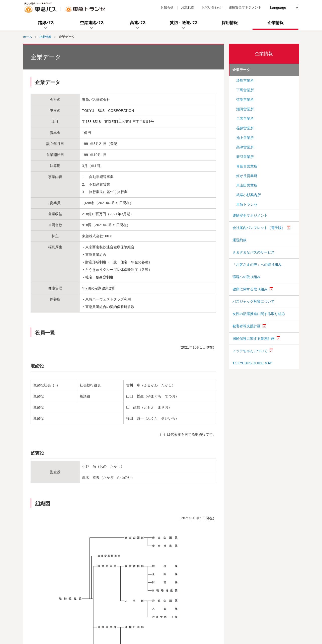This screenshot has width=322, height=644.
Task: Go to 企業情報 breadcrumb link
Action: pos(45,37)
